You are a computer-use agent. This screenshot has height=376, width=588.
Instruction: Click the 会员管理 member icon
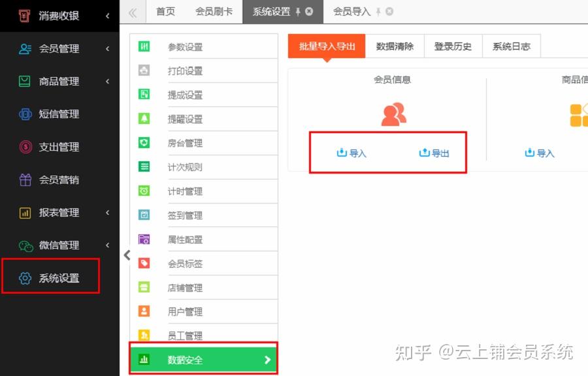(25, 48)
